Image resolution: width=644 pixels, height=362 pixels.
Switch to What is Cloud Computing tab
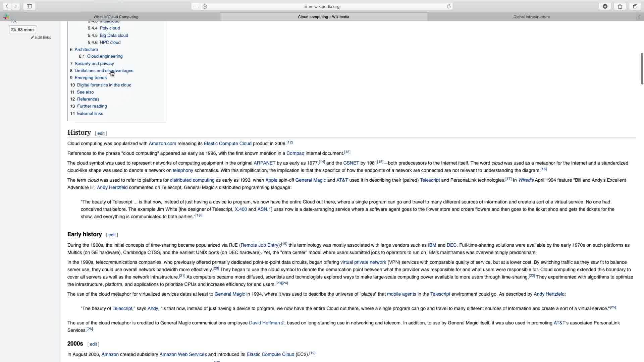coord(116,17)
